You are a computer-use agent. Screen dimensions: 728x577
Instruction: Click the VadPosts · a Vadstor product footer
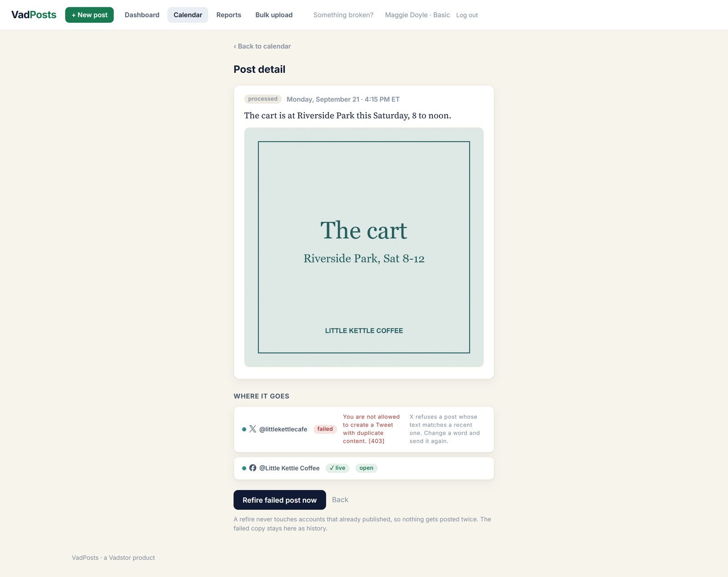(113, 557)
